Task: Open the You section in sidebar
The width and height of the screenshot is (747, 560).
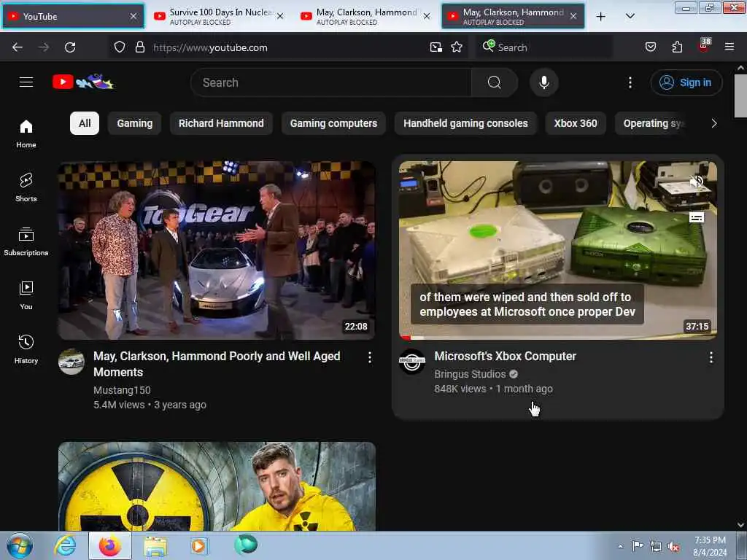Action: (26, 296)
